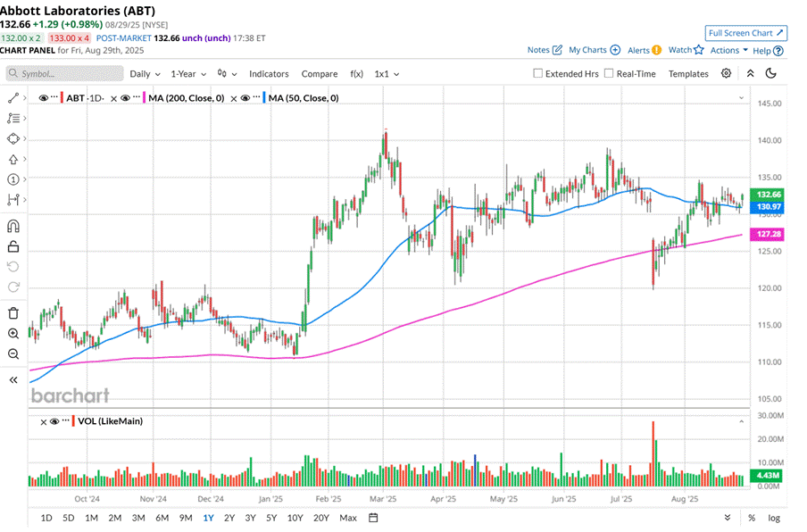The height and width of the screenshot is (532, 807).
Task: Collapse the drawing tools sidebar
Action: (x=13, y=379)
